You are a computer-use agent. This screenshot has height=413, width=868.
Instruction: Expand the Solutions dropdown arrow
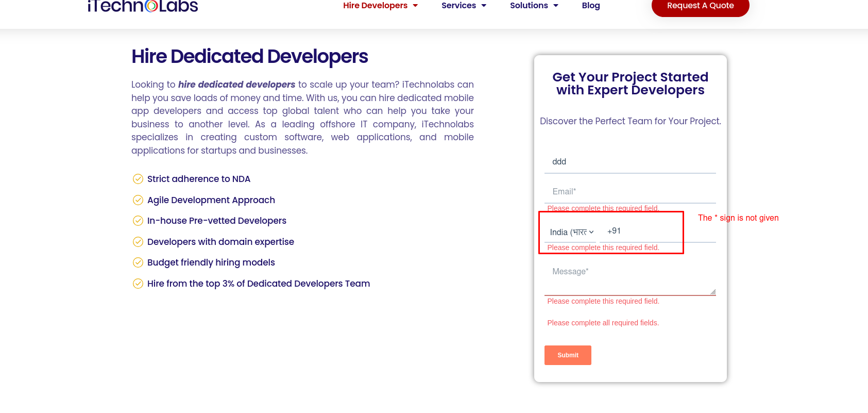(x=556, y=6)
